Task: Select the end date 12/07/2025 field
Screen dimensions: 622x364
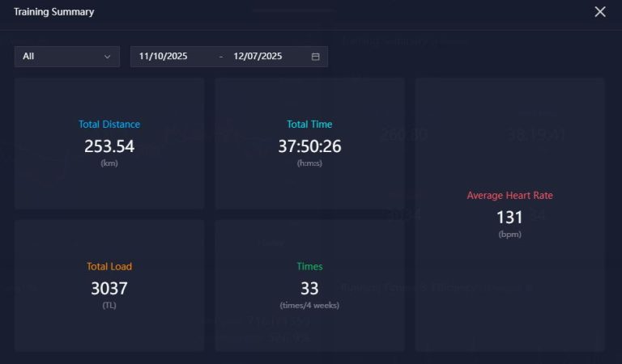Action: click(x=258, y=57)
